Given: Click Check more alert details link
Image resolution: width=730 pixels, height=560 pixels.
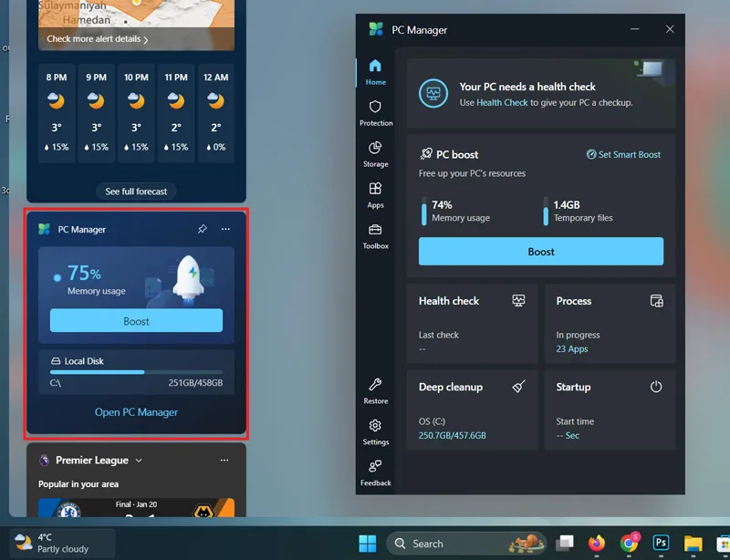Looking at the screenshot, I should [x=98, y=39].
